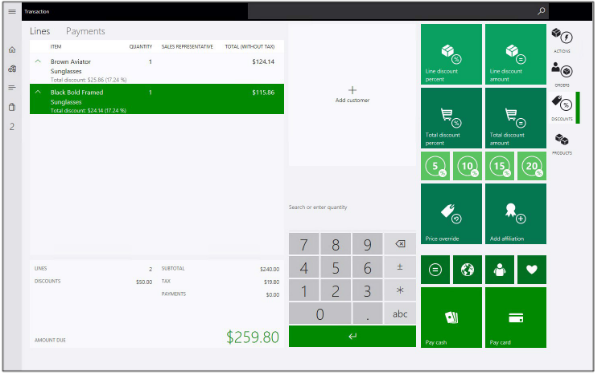The image size is (595, 374).
Task: Click the Add affiliation tile
Action: tap(515, 214)
